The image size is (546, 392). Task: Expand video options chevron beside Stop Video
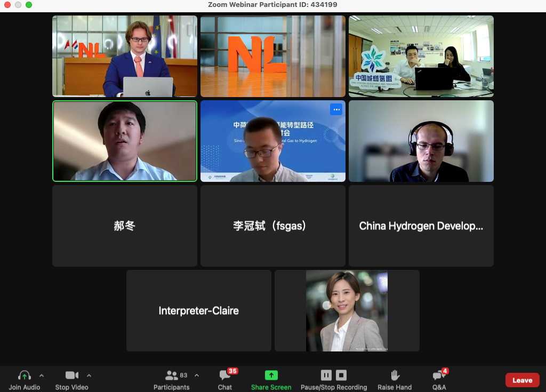89,375
